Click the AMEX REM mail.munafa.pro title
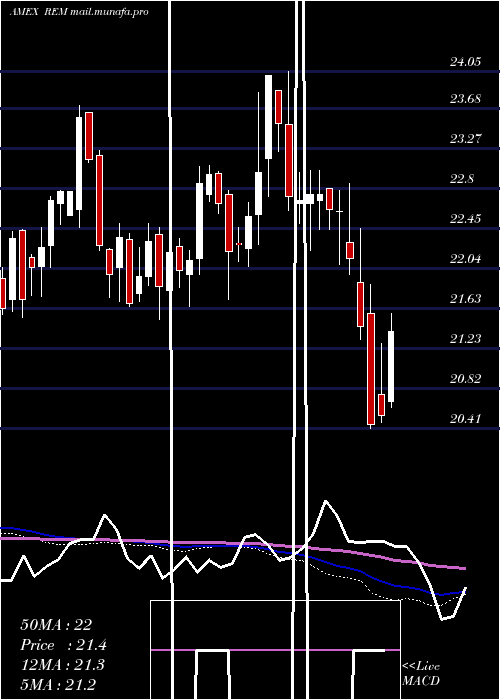500x700 pixels. click(79, 12)
